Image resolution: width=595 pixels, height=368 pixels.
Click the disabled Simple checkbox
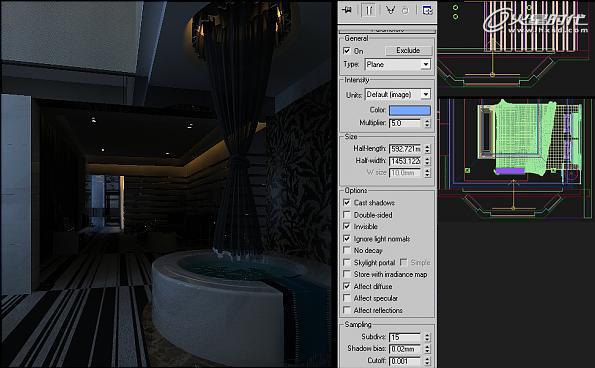point(404,262)
